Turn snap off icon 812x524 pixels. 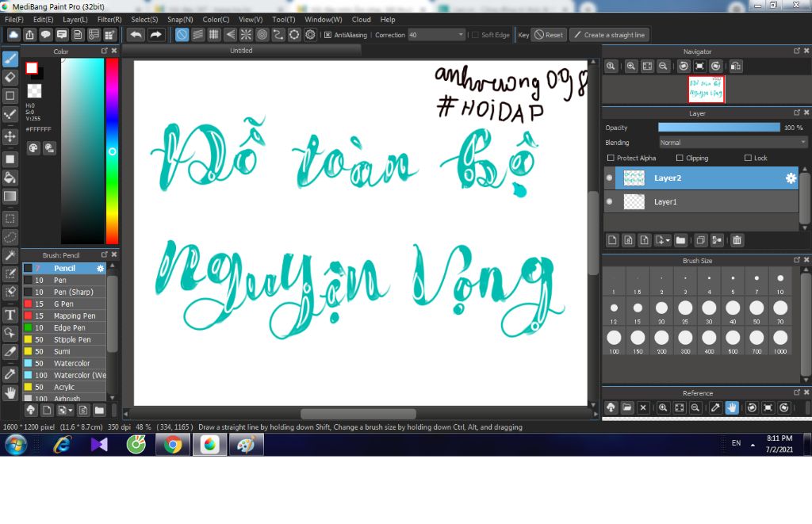point(182,35)
